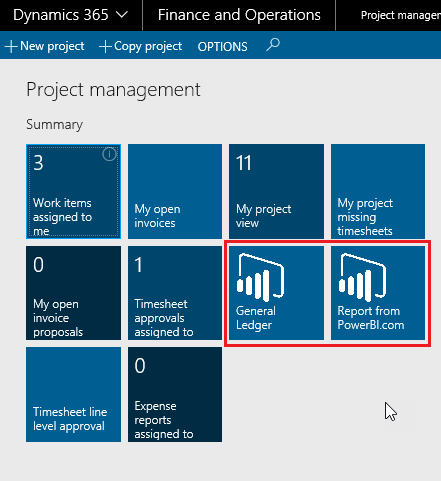Select the Project management breadcrumb in the header

pyautogui.click(x=401, y=15)
